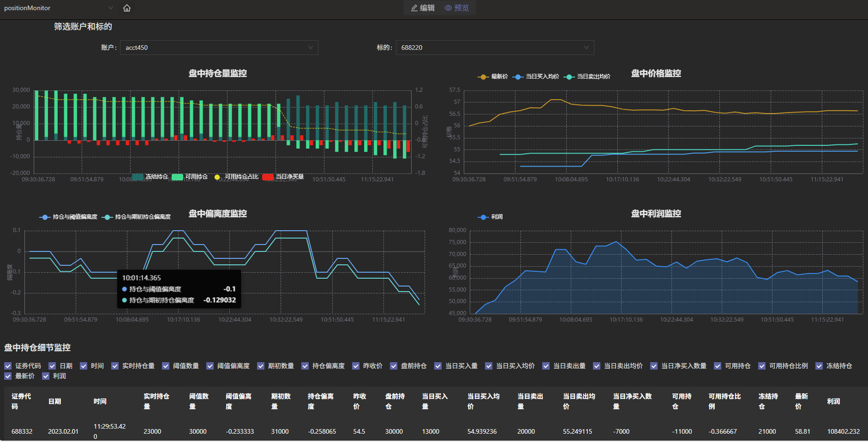Image resolution: width=868 pixels, height=442 pixels.
Task: Click the red 当日净买量 legend swatch
Action: pyautogui.click(x=268, y=177)
